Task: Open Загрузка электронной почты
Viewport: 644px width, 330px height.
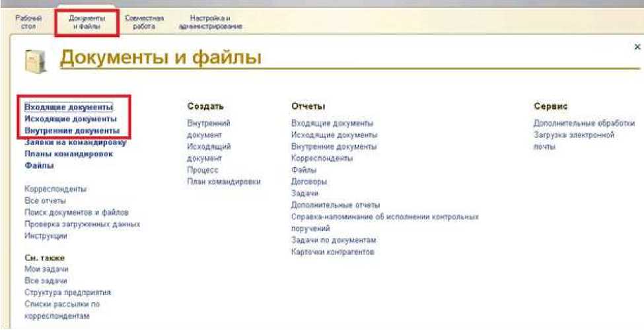Action: click(x=574, y=141)
